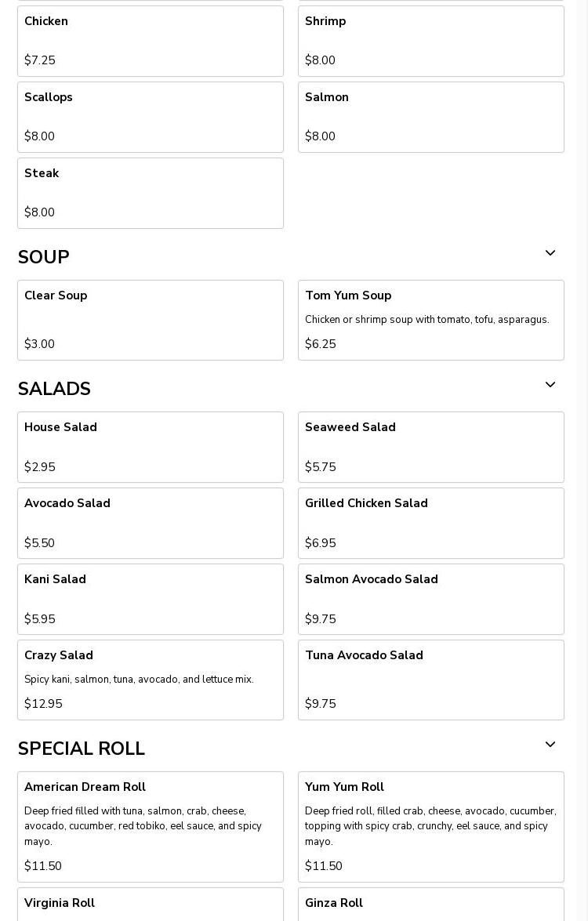Viewport: 588px width, 921px height.
Task: Collapse the SPECIAL ROLL section chevron
Action: tap(550, 744)
